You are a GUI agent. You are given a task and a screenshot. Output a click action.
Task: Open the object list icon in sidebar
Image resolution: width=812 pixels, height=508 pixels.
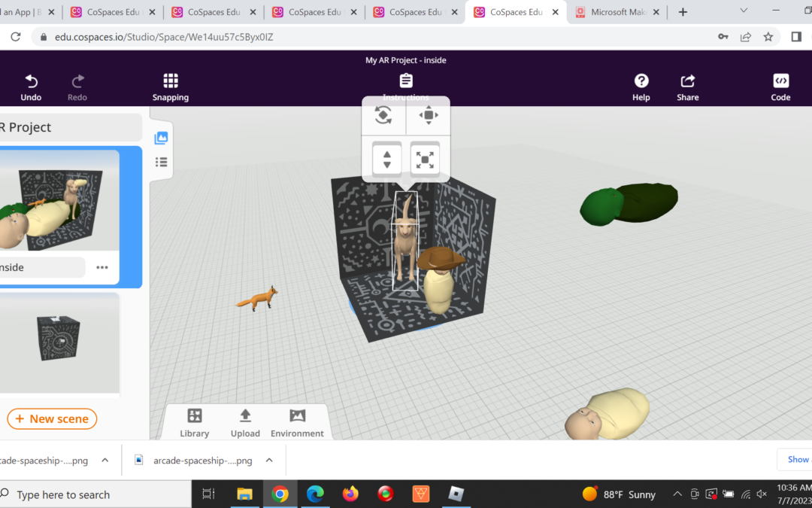(x=161, y=163)
